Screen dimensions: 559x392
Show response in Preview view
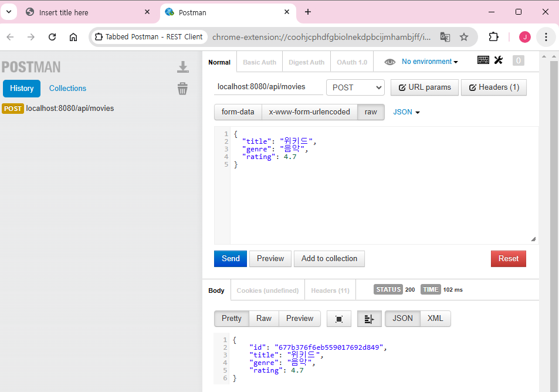tap(300, 319)
